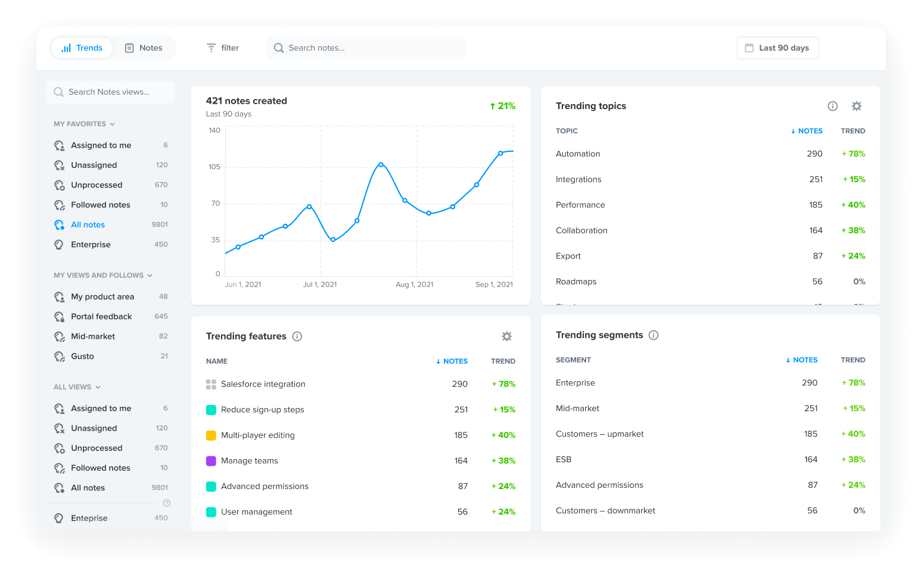Click the info icon next to Trending topics
Screen dimensions: 924x576
832,106
